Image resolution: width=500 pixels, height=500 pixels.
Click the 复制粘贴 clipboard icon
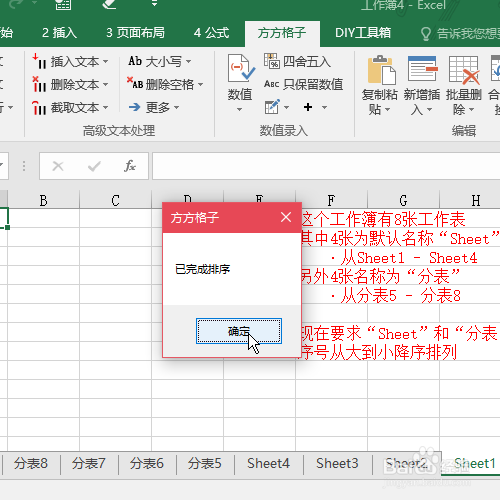coord(381,69)
